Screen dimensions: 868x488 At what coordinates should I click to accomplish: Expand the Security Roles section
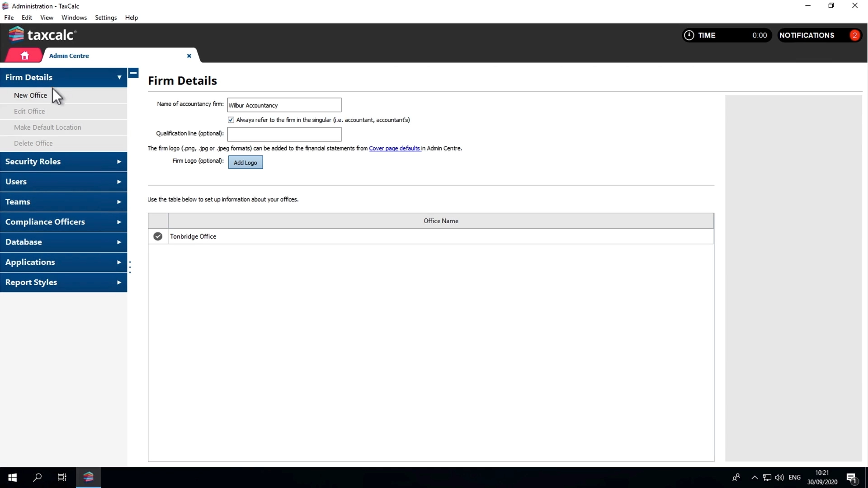click(63, 161)
